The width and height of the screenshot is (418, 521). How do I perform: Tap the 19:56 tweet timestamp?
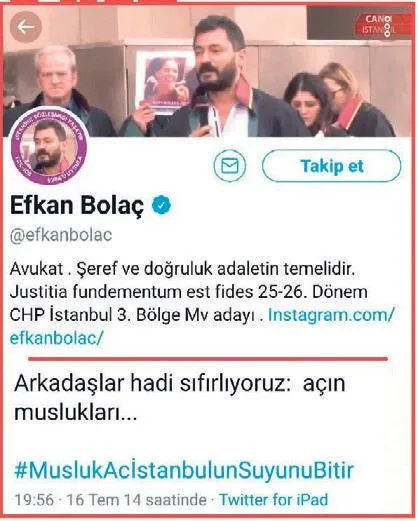[34, 500]
